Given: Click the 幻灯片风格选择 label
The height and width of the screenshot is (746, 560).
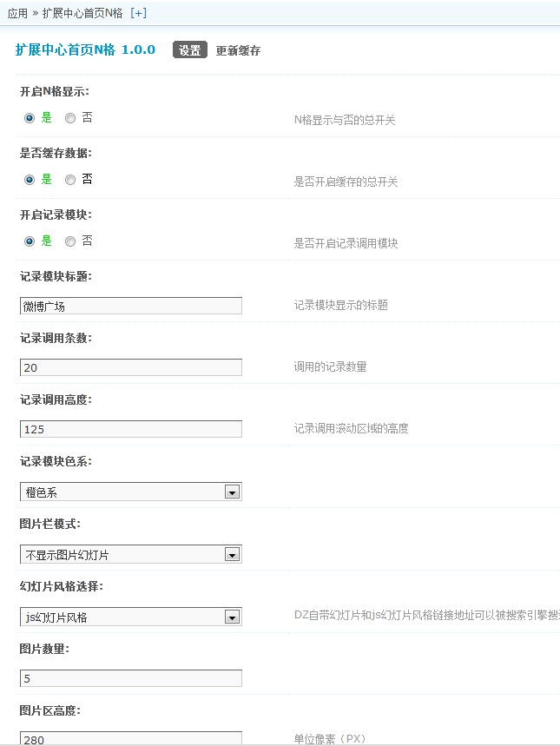Looking at the screenshot, I should (62, 586).
